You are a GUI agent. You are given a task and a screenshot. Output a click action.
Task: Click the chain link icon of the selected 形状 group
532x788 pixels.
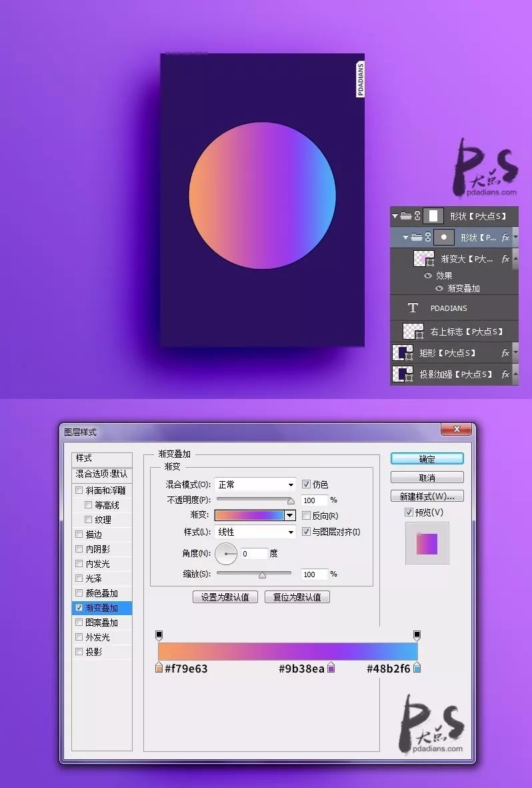click(x=428, y=238)
